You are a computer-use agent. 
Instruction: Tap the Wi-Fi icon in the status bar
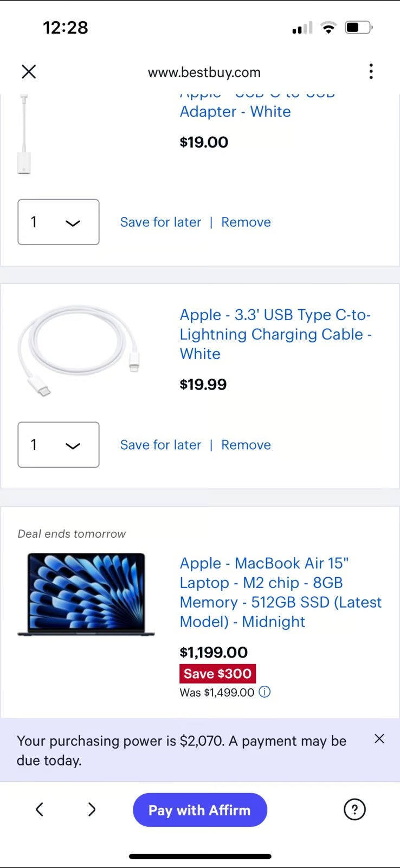[x=327, y=27]
